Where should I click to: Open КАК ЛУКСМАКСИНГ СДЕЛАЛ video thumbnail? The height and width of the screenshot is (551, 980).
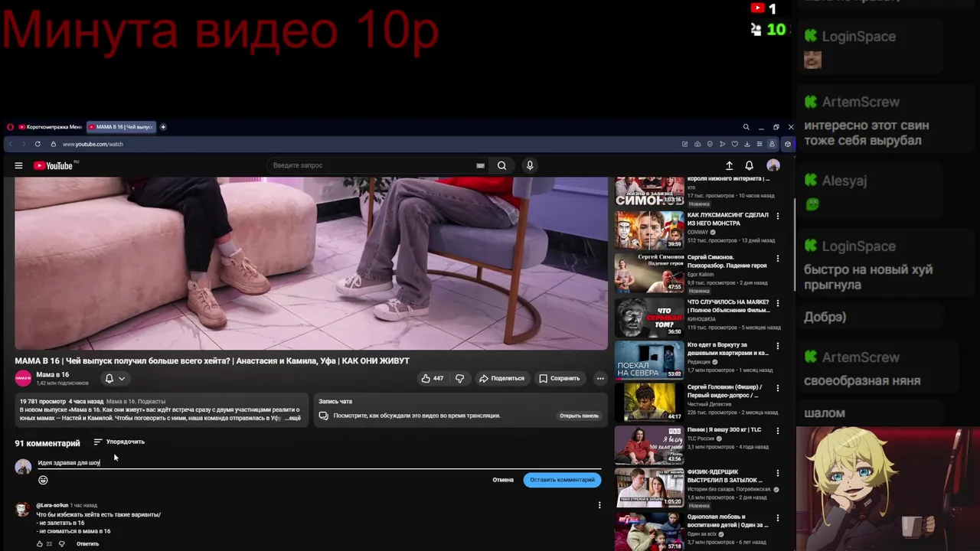click(649, 230)
